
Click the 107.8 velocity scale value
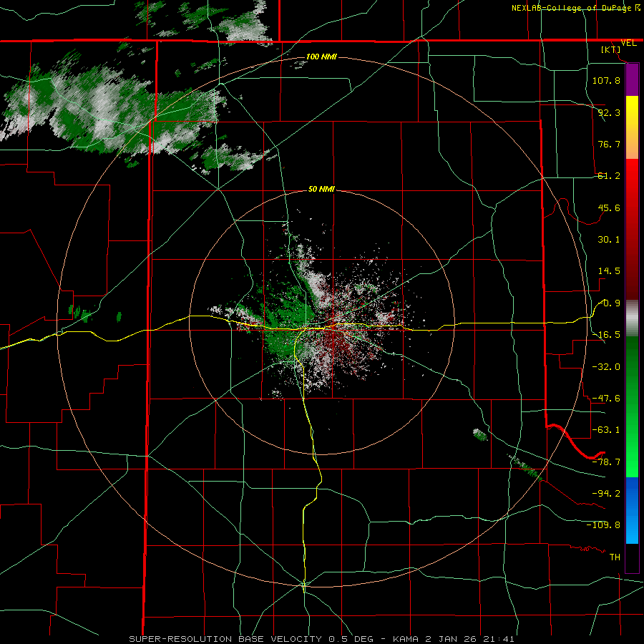coord(606,80)
